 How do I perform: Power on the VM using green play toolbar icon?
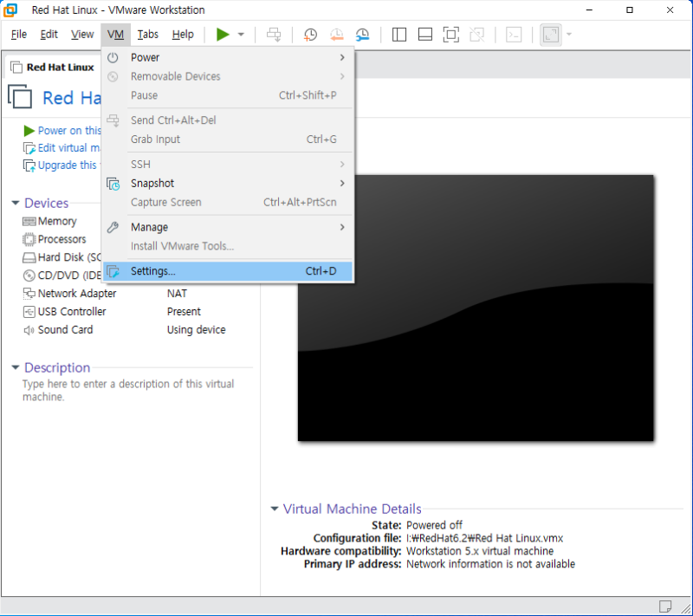(223, 35)
